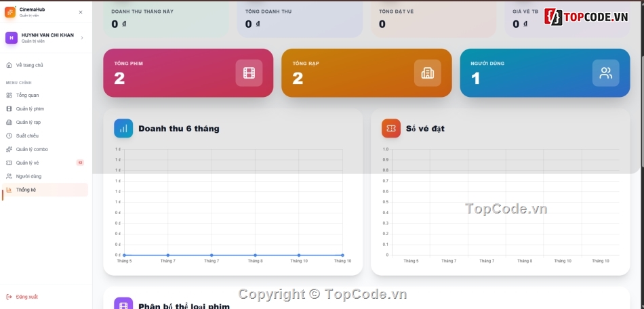
Task: Click the Tháng 5 data point on revenue chart
Action: tap(125, 255)
